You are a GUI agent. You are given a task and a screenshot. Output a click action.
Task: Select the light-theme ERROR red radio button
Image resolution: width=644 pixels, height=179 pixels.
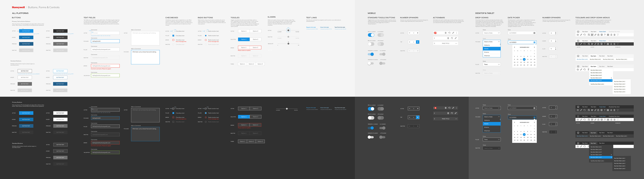coord(206,40)
